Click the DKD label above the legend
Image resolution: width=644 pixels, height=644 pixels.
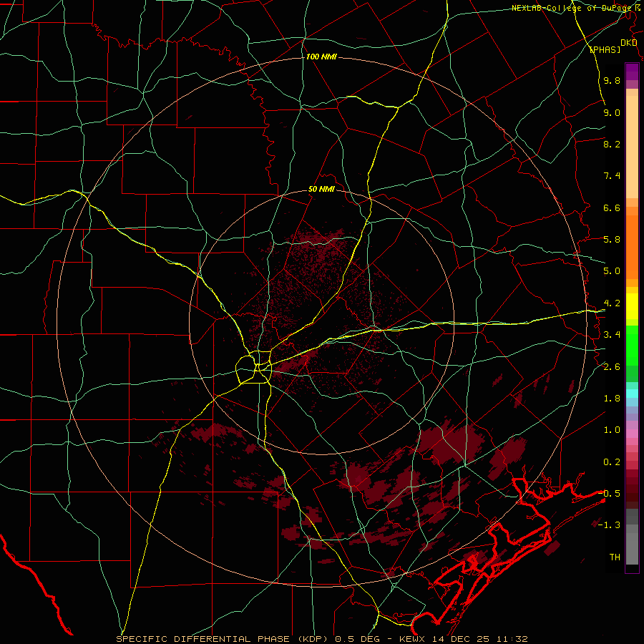coord(628,43)
